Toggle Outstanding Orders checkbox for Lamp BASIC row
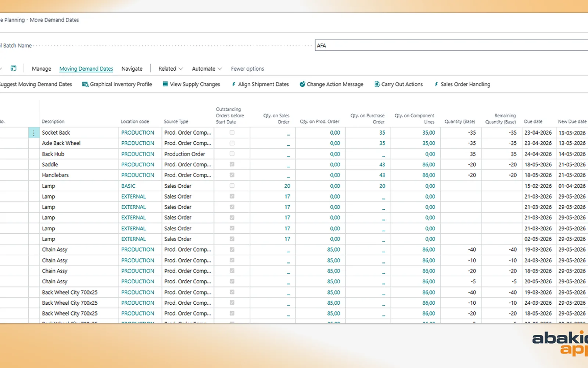This screenshot has width=588, height=368. click(232, 186)
